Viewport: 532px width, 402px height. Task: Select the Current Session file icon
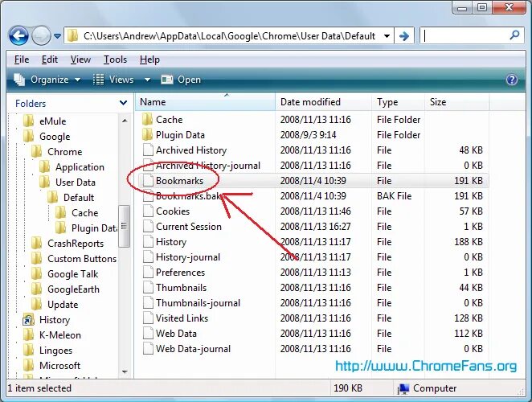tap(148, 227)
